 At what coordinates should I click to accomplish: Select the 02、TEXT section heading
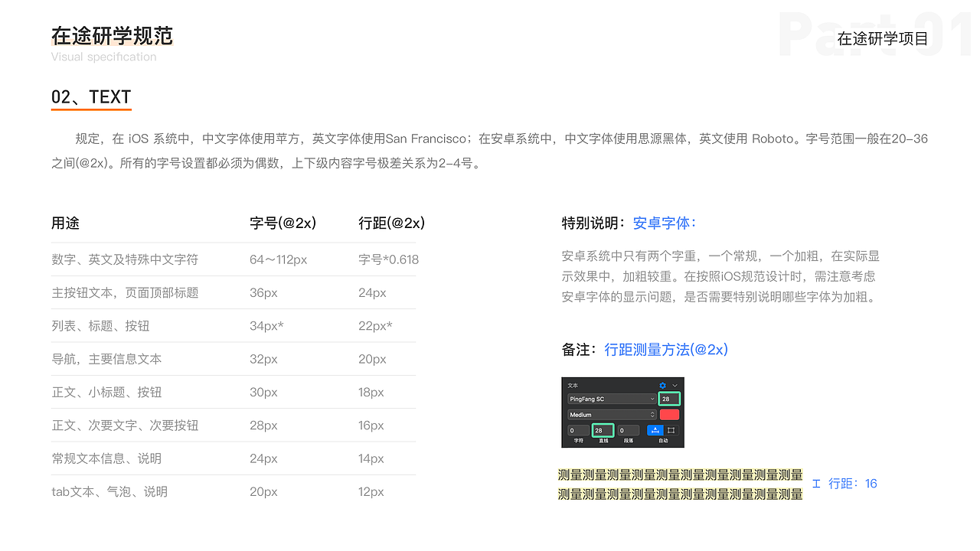tap(91, 97)
